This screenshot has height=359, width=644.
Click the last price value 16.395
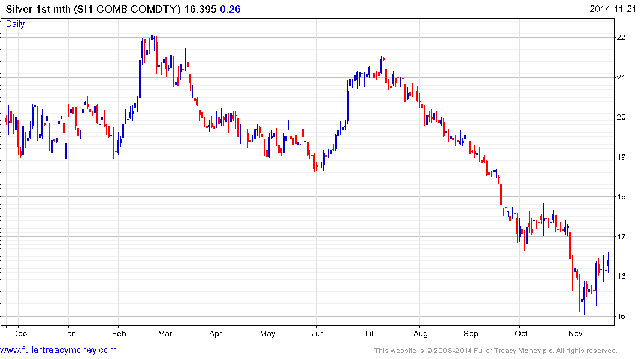[201, 9]
